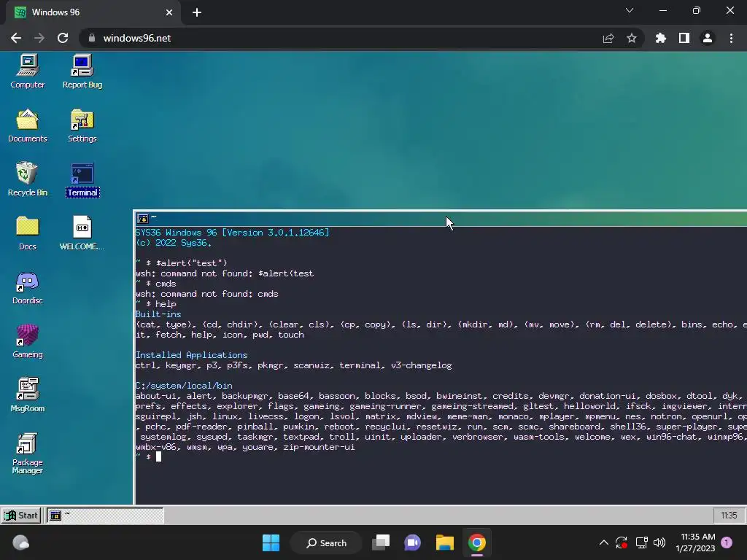The width and height of the screenshot is (747, 560).
Task: Click 'SYS36 Windows 96 [Version 3.0.1.12646]' text
Action: (x=233, y=233)
